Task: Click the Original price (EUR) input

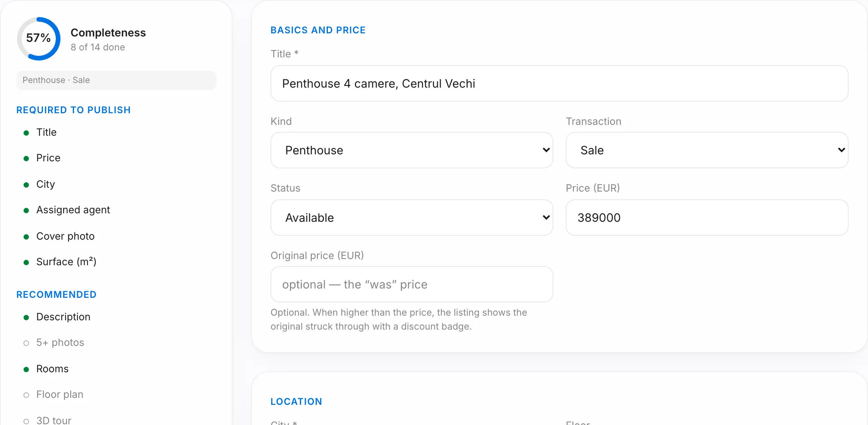Action: 412,284
